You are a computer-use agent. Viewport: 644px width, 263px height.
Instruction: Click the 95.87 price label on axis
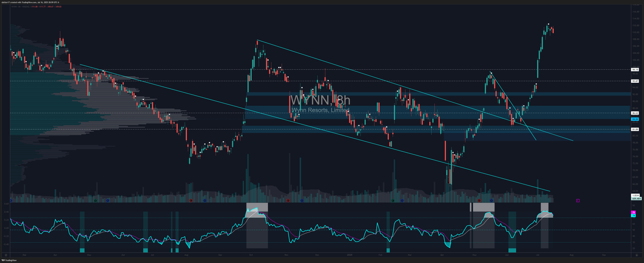pyautogui.click(x=634, y=81)
